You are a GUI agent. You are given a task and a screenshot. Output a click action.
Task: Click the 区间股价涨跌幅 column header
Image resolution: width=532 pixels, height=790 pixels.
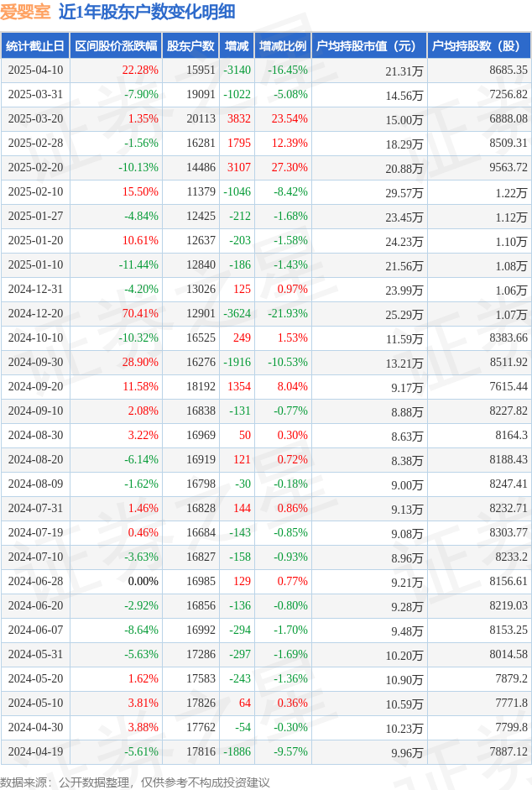pyautogui.click(x=116, y=46)
